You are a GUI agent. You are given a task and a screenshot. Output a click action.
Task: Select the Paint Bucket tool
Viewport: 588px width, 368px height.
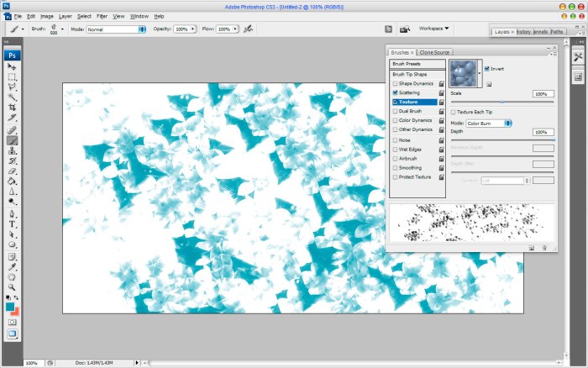click(12, 181)
